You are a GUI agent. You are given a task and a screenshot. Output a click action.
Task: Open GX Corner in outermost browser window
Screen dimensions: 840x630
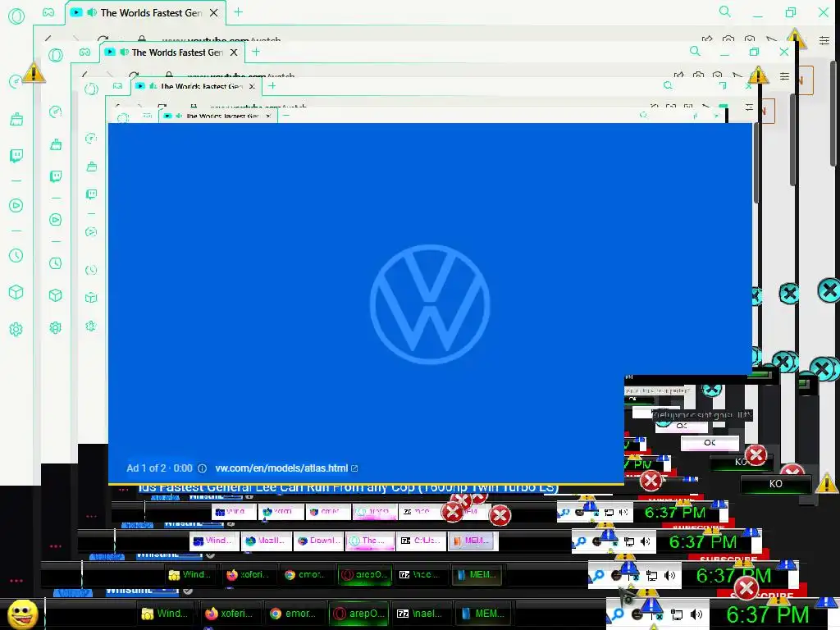[48, 12]
